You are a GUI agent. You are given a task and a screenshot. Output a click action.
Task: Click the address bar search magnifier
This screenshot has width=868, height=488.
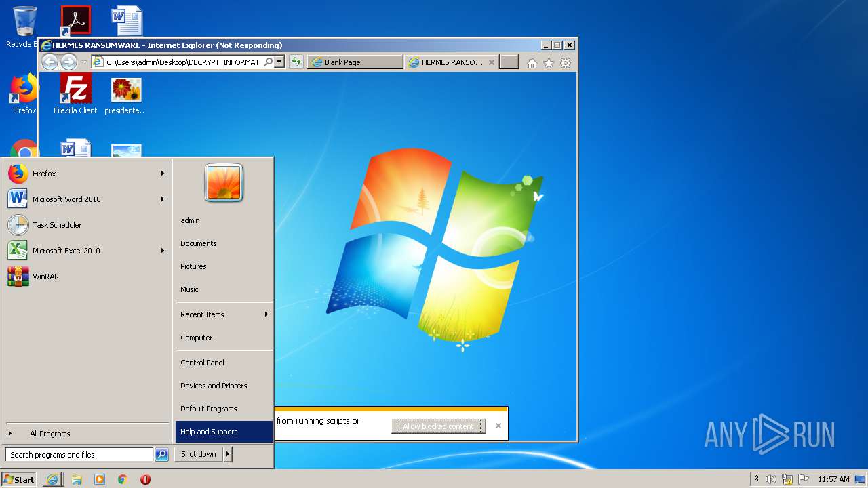pos(269,62)
